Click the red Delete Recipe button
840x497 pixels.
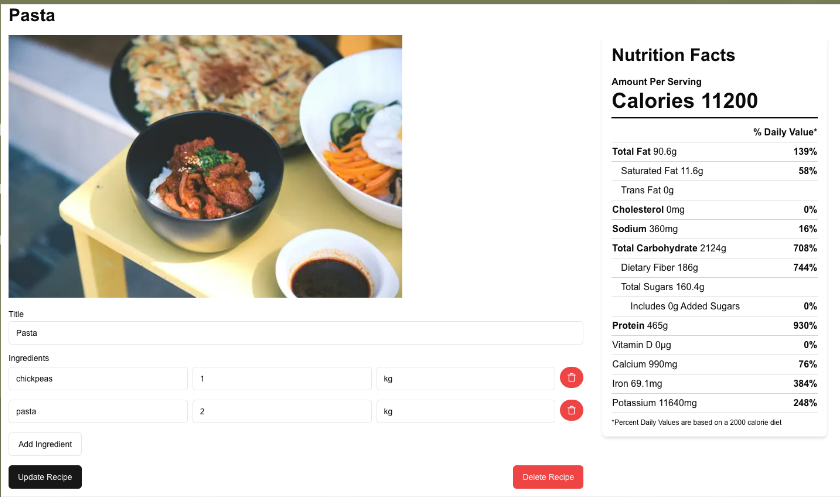[548, 477]
